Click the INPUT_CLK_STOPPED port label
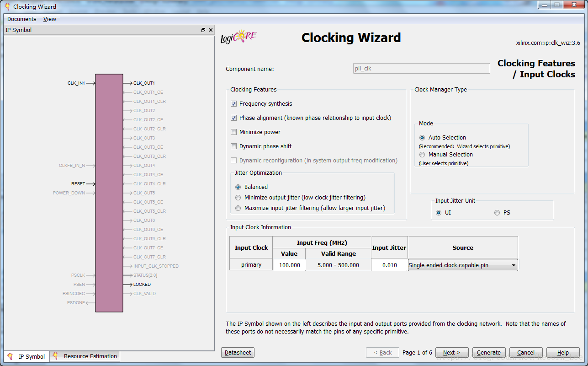The height and width of the screenshot is (366, 588). [x=156, y=266]
